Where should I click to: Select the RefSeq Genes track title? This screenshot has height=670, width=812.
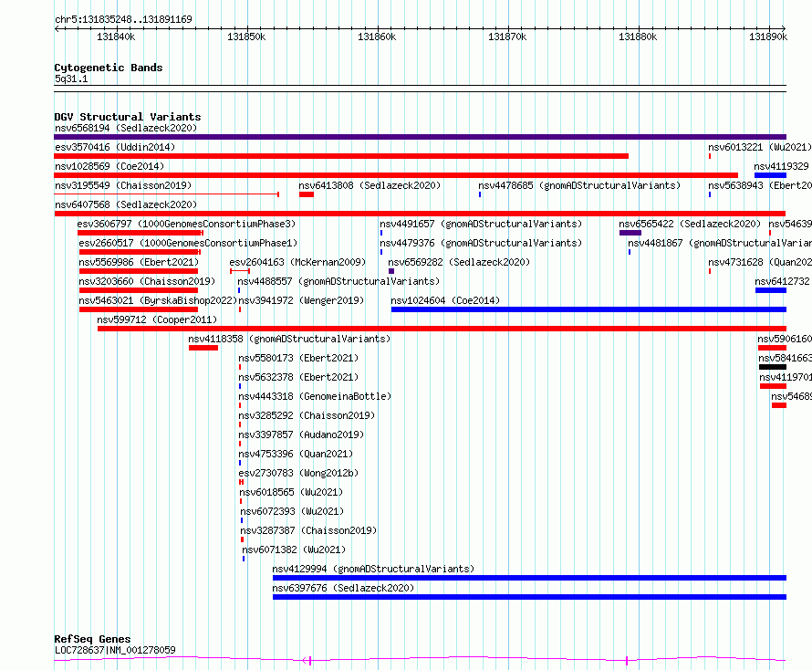92,640
